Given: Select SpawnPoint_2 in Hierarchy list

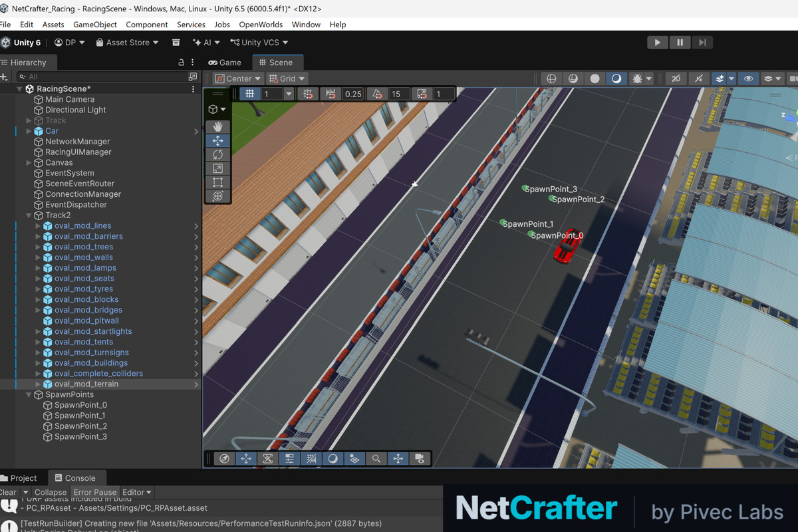Looking at the screenshot, I should 80,426.
